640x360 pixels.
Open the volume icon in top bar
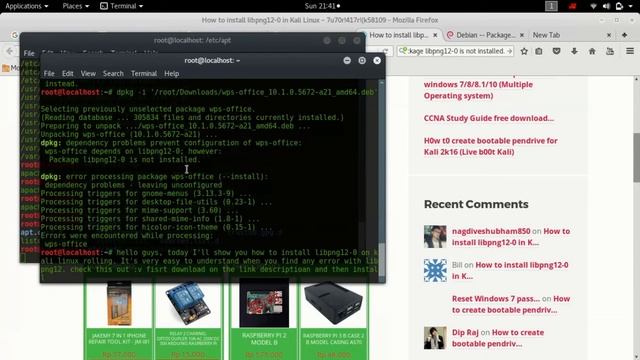(x=606, y=6)
